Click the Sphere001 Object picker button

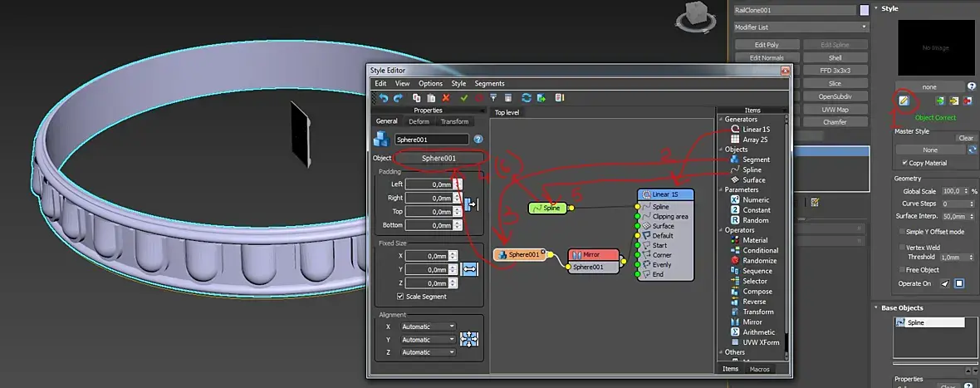439,159
